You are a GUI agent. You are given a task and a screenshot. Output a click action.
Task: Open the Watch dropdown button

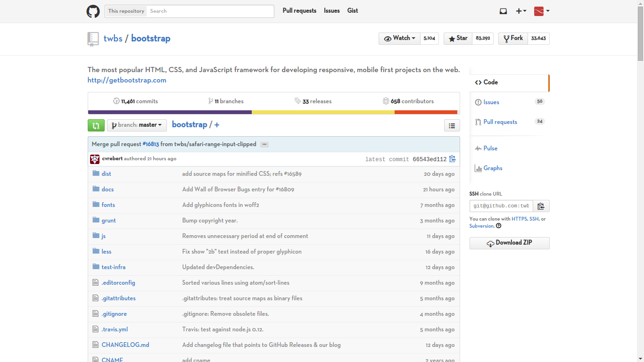399,39
